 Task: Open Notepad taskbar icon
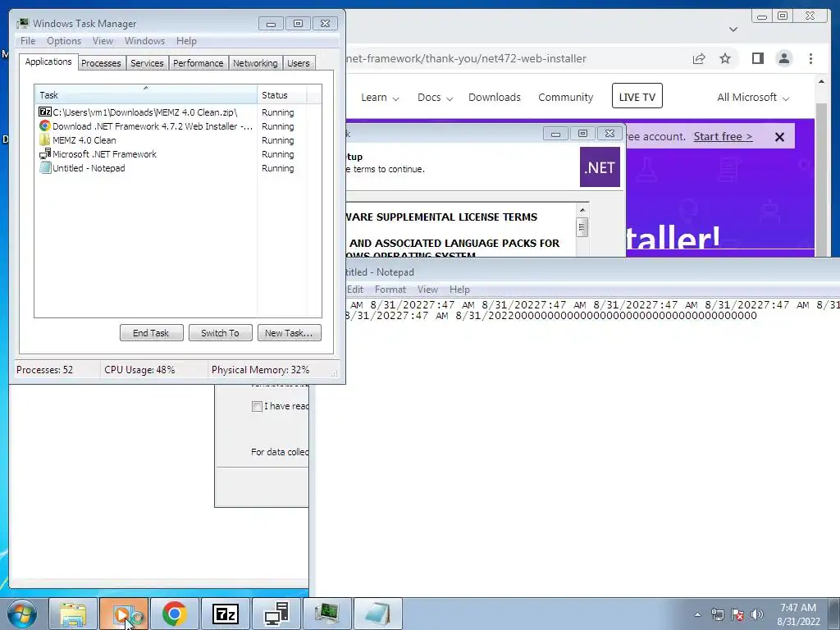pos(377,614)
